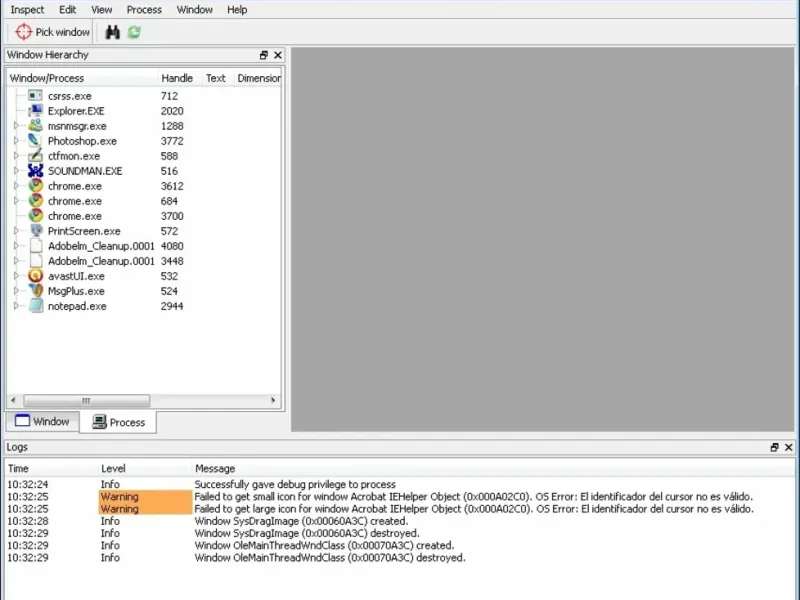Click the binoculars find icon
This screenshot has height=600, width=800.
pyautogui.click(x=112, y=32)
